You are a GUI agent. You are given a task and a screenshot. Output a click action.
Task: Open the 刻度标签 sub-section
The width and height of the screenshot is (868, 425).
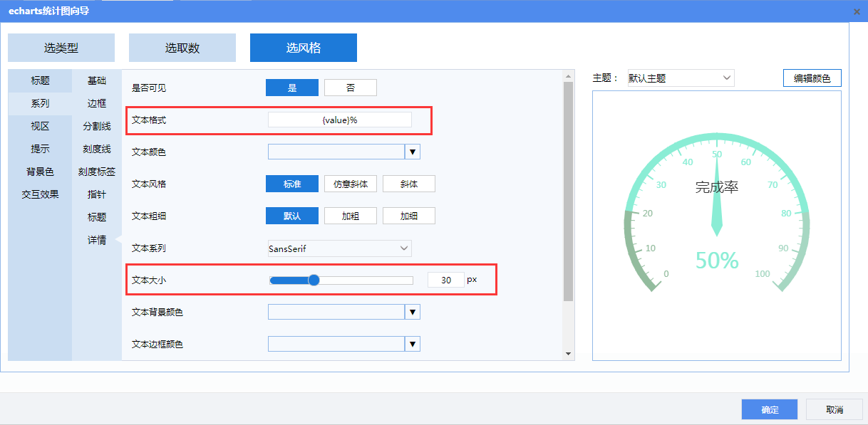click(97, 172)
